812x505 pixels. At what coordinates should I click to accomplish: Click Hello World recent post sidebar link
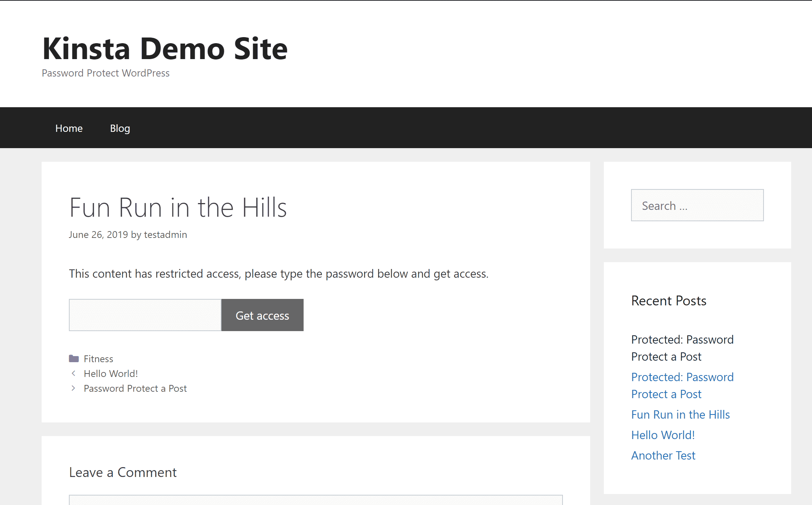tap(662, 435)
